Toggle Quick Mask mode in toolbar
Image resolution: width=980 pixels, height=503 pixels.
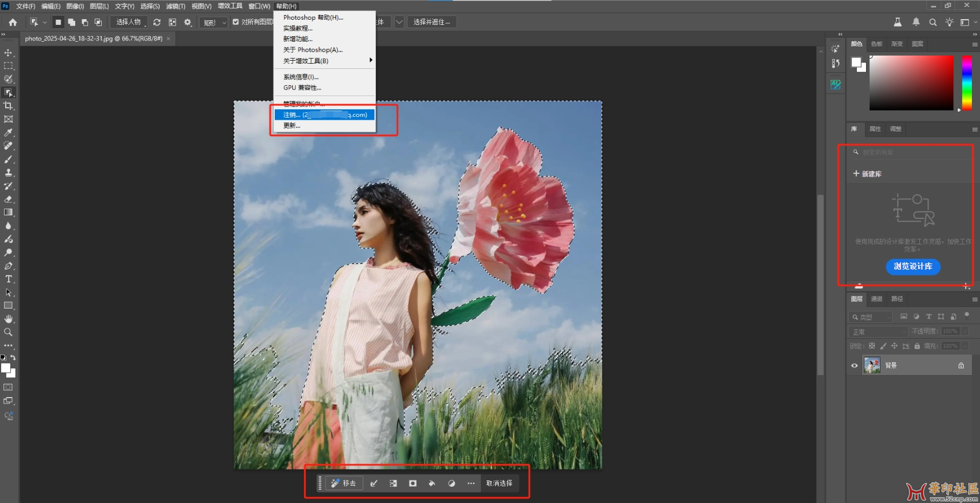click(x=8, y=387)
